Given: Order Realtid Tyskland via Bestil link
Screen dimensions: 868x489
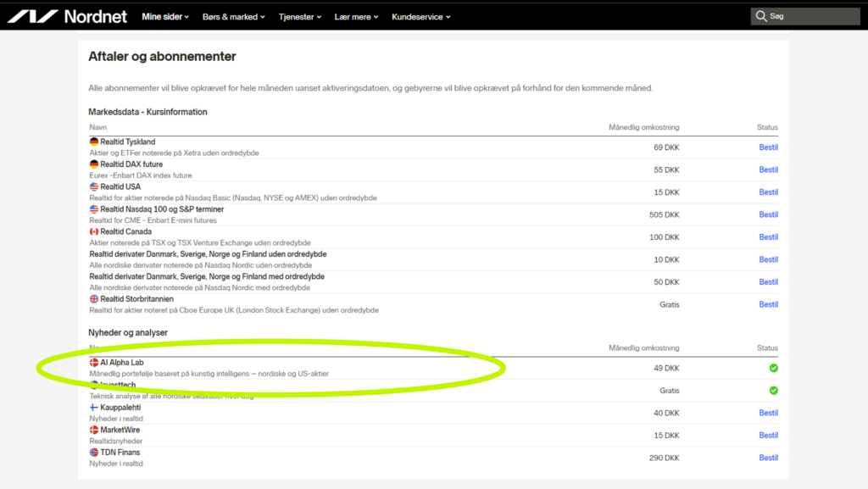Looking at the screenshot, I should tap(768, 147).
